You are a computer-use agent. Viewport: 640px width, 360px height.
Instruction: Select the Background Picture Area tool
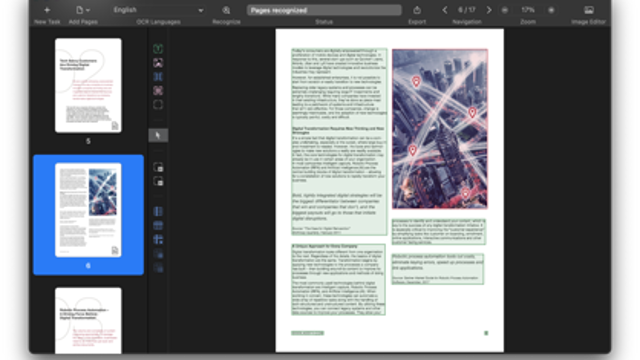pos(158,90)
